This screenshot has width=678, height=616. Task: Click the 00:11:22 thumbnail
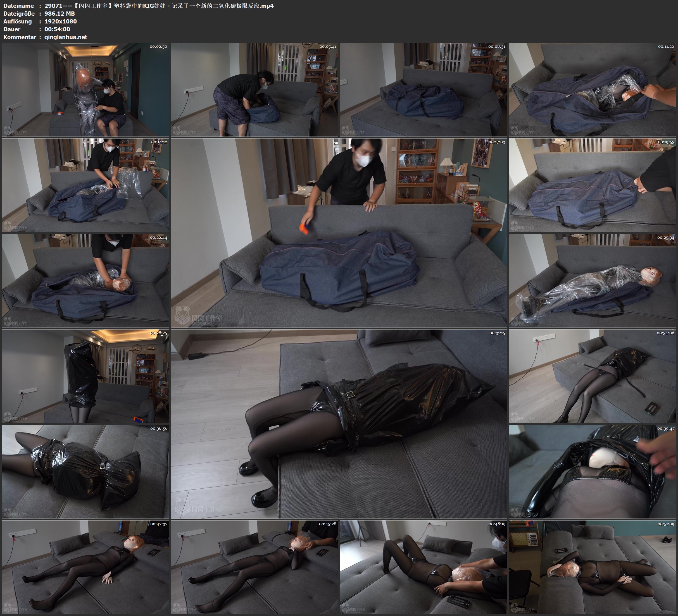(x=592, y=89)
